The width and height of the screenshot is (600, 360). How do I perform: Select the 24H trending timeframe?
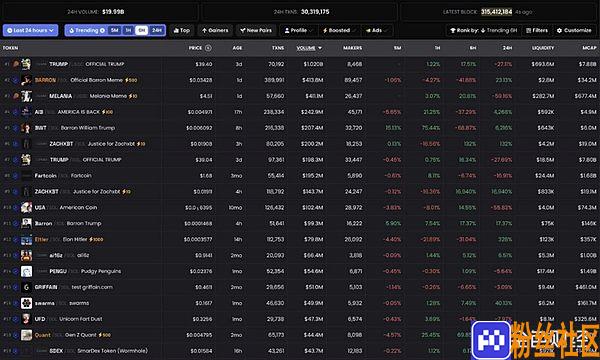pyautogui.click(x=157, y=30)
